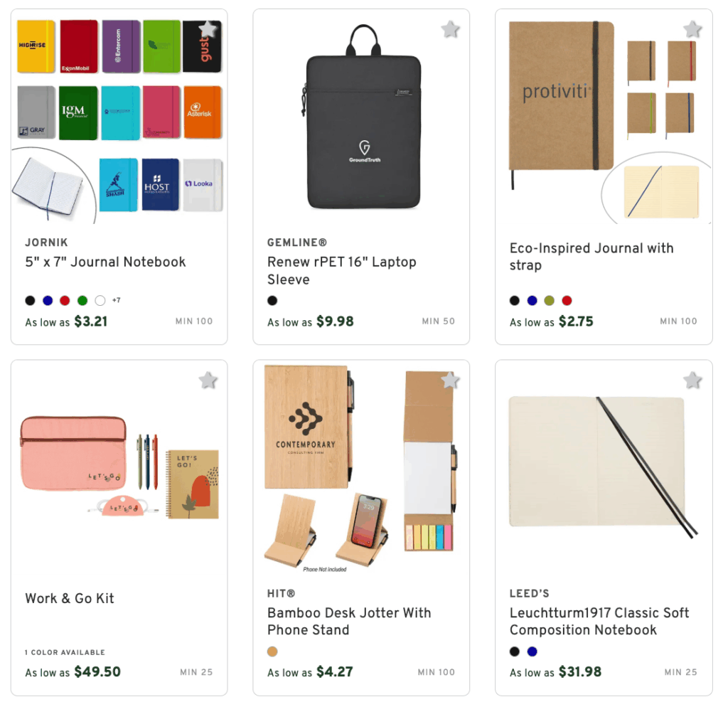728x702 pixels.
Task: Expand the +7 extra colors for the Journal Notebook
Action: coord(115,300)
